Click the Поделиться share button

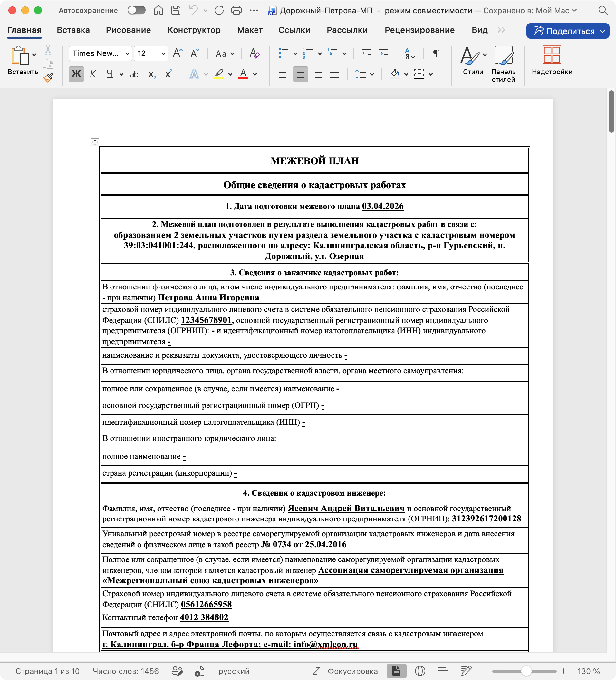568,31
